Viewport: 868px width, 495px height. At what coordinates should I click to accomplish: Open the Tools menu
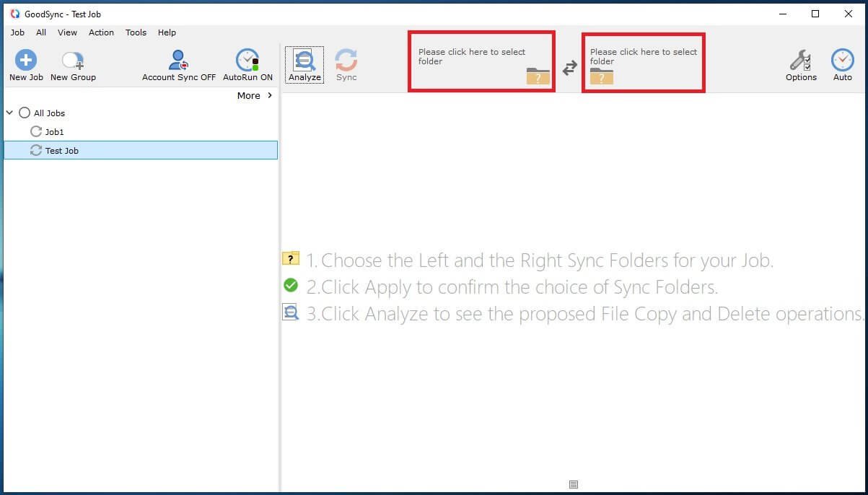click(x=136, y=32)
